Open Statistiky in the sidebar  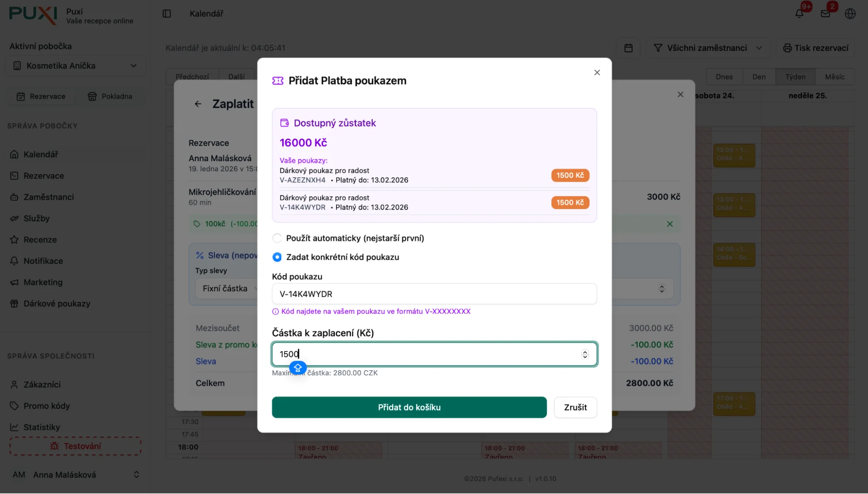(x=42, y=427)
